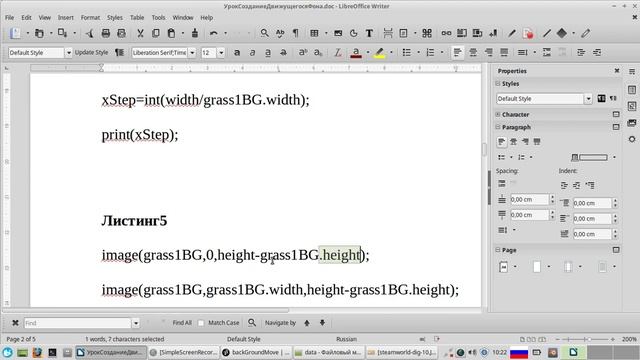Toggle Formatting Marks pilcrow icon
Image resolution: width=640 pixels, height=360 pixels.
coord(296,33)
